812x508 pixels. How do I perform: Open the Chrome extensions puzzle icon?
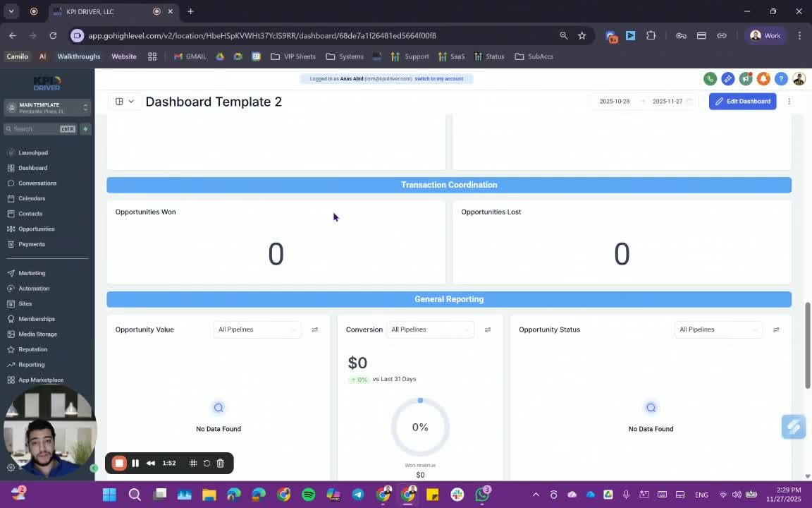[651, 36]
